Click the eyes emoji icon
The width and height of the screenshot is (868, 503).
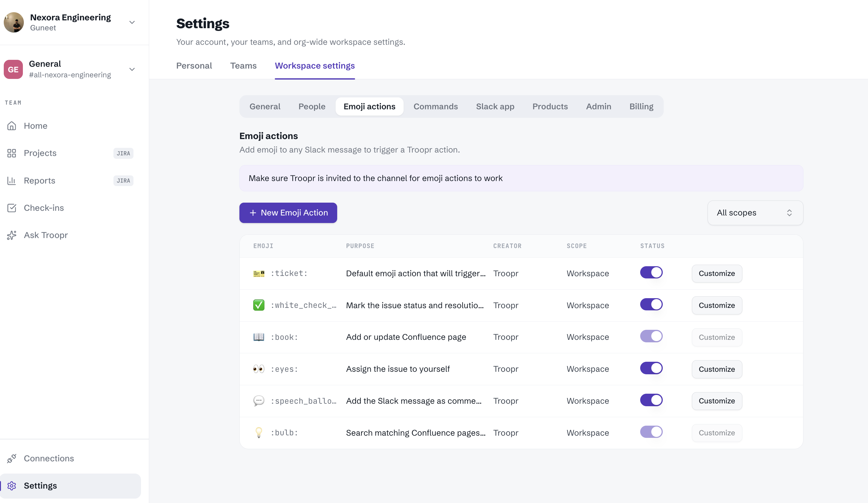point(259,369)
